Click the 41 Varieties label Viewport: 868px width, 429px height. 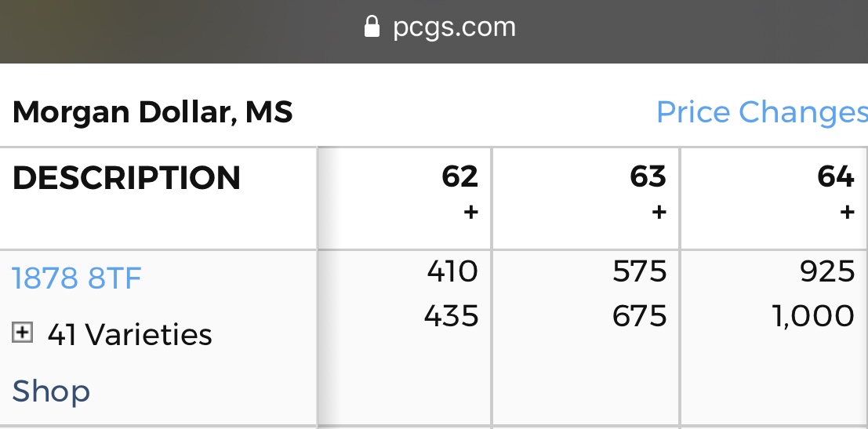[x=129, y=335]
